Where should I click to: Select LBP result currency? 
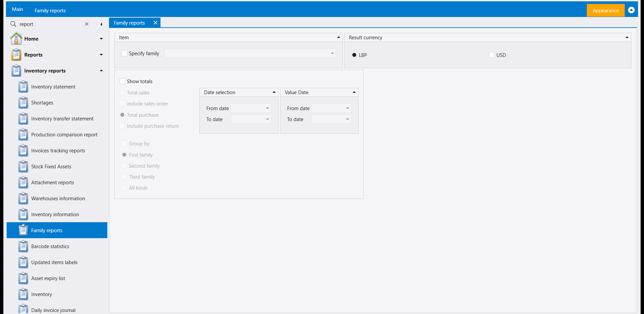[354, 55]
